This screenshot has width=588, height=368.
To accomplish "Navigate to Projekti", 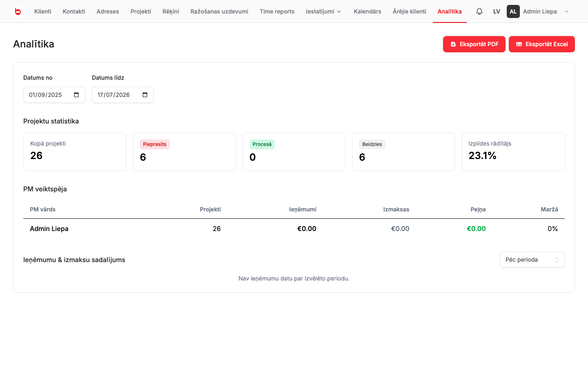I will pyautogui.click(x=141, y=11).
